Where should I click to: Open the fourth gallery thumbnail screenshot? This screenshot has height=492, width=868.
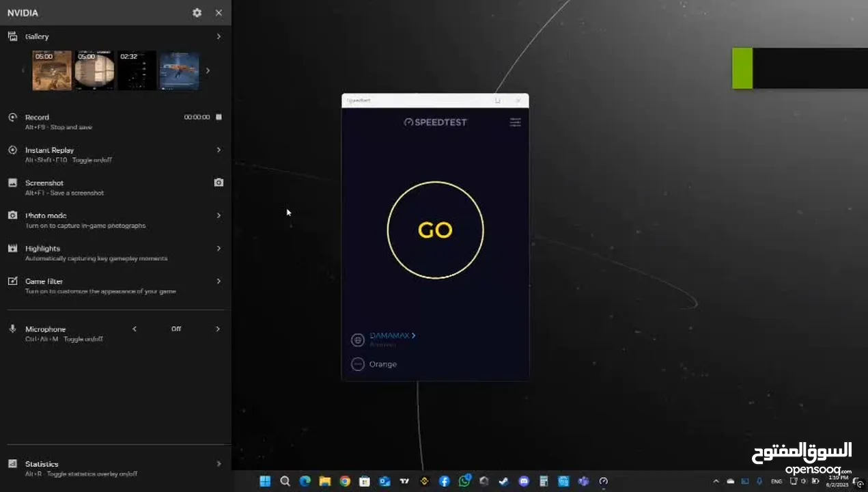pos(179,70)
